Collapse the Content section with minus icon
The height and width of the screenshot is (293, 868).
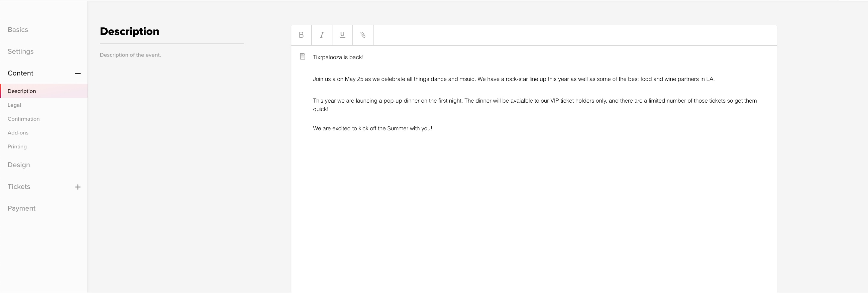tap(78, 73)
